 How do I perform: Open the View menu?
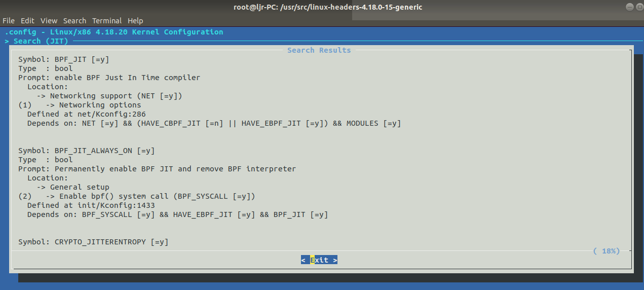pos(49,21)
